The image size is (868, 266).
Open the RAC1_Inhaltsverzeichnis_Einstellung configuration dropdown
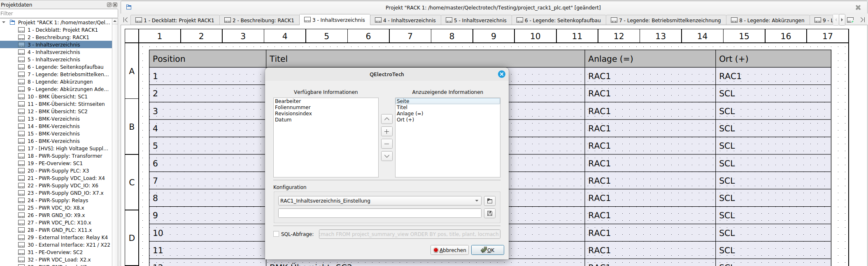(379, 201)
